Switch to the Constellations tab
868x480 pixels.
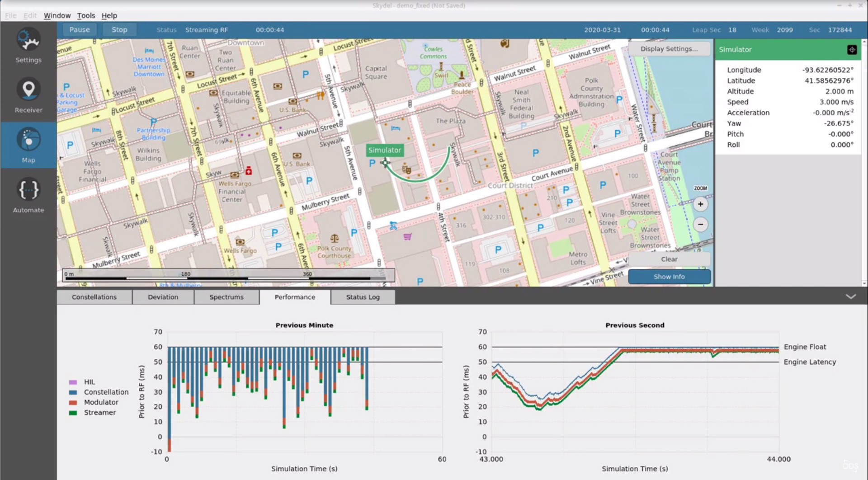coord(94,297)
